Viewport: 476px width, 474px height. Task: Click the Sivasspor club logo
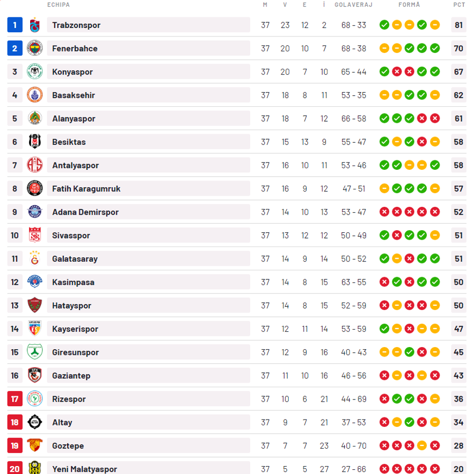click(34, 235)
